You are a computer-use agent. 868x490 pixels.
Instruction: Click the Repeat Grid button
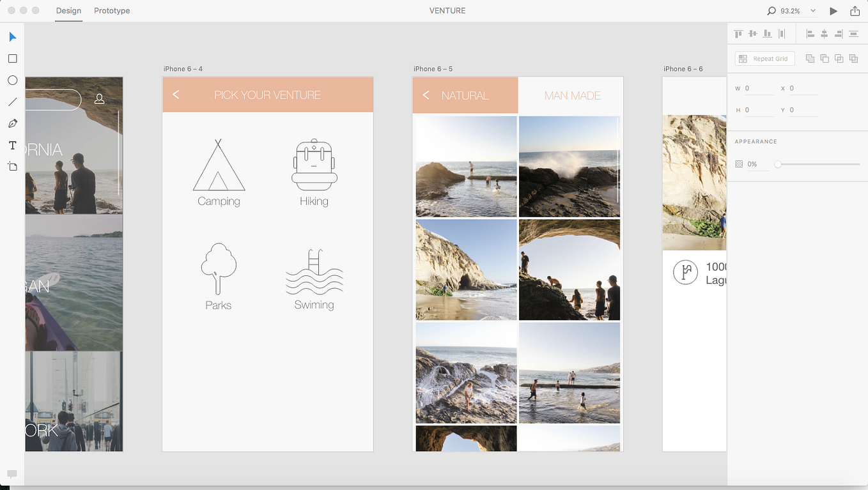pos(764,59)
